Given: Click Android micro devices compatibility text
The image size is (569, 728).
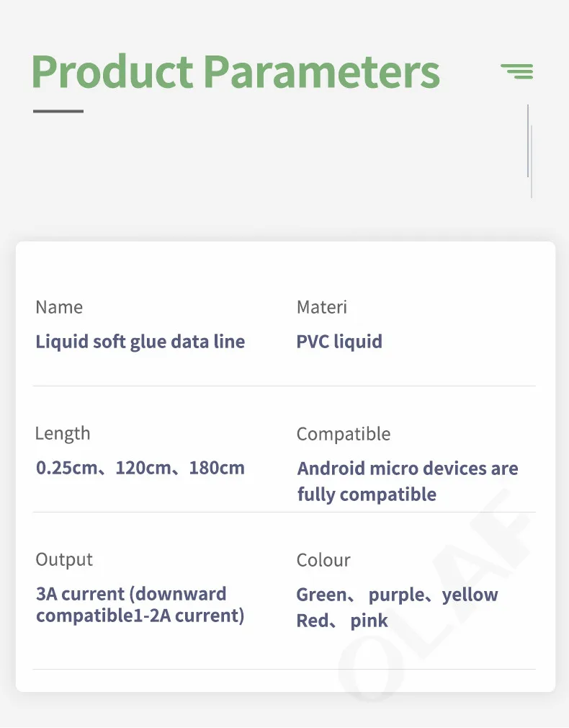Looking at the screenshot, I should (408, 469).
